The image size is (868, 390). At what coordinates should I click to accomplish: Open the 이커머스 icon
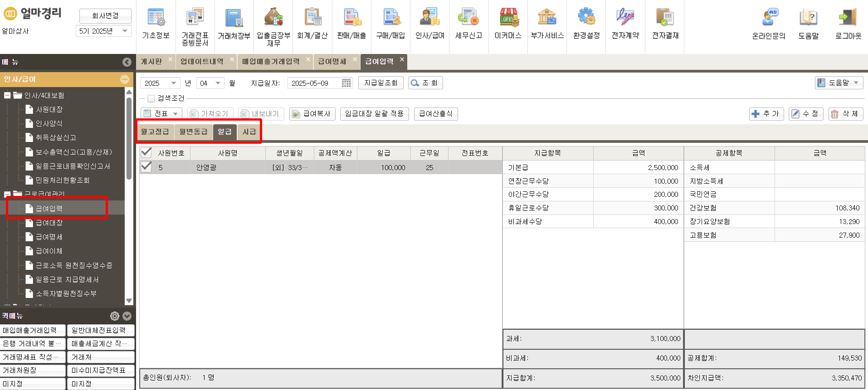508,24
